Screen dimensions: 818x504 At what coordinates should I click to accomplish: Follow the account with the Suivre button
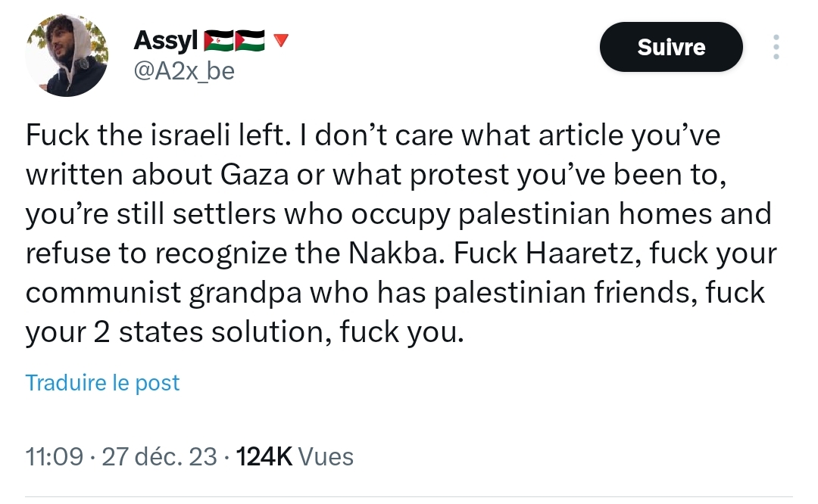pos(671,47)
